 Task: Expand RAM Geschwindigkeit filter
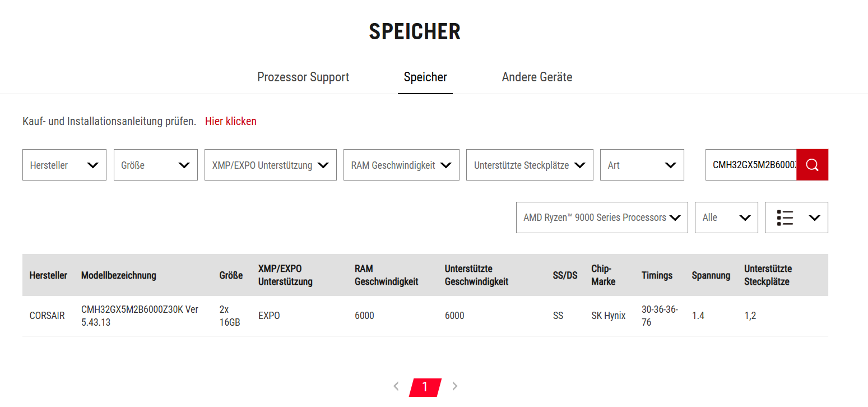[401, 165]
